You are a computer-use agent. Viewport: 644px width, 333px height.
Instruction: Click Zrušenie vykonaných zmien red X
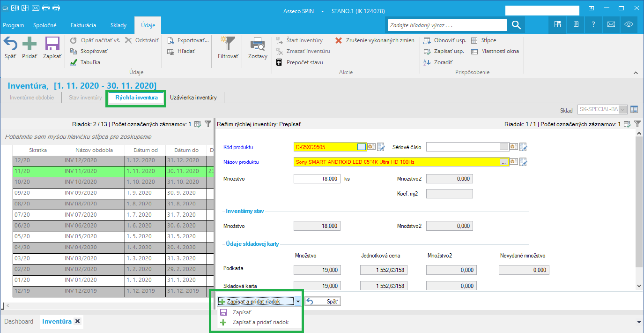pos(339,40)
